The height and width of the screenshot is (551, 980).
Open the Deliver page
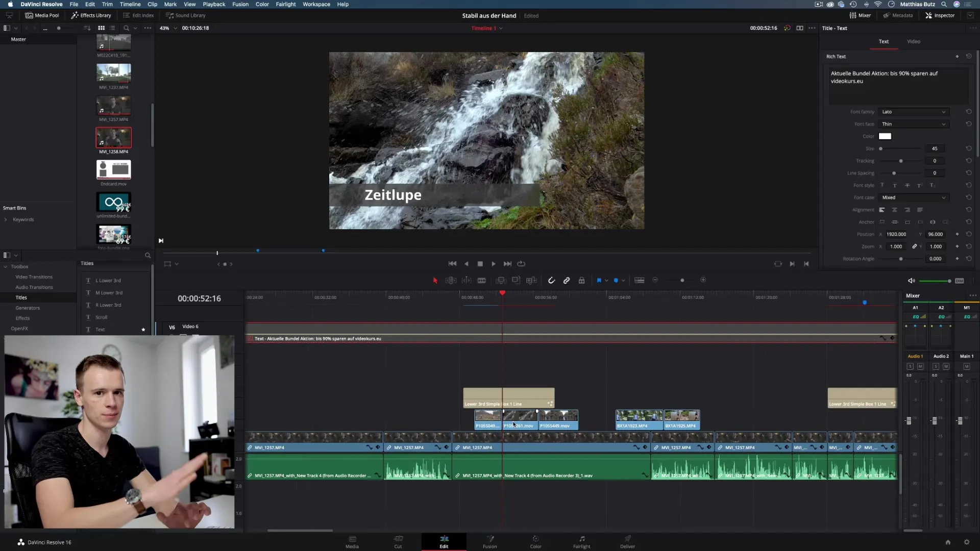click(627, 542)
